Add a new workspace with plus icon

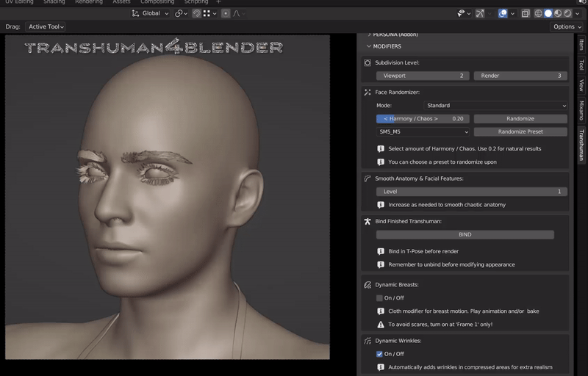pos(218,2)
